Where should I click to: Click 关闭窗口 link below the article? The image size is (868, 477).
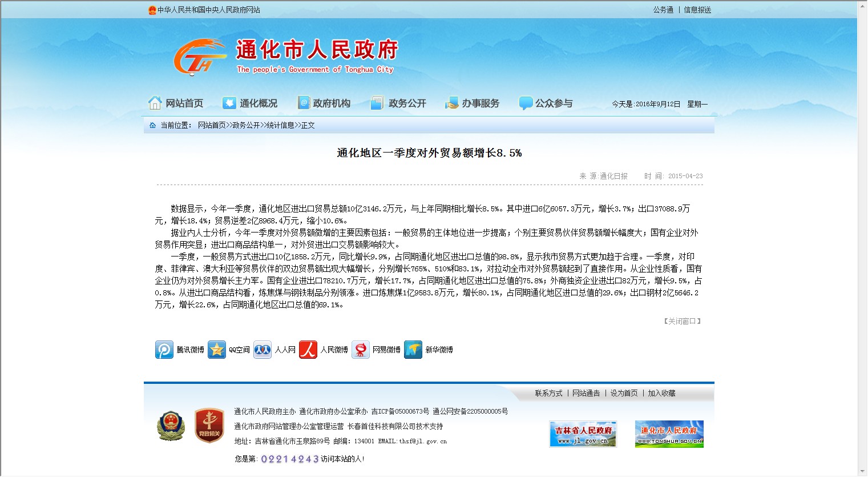683,322
